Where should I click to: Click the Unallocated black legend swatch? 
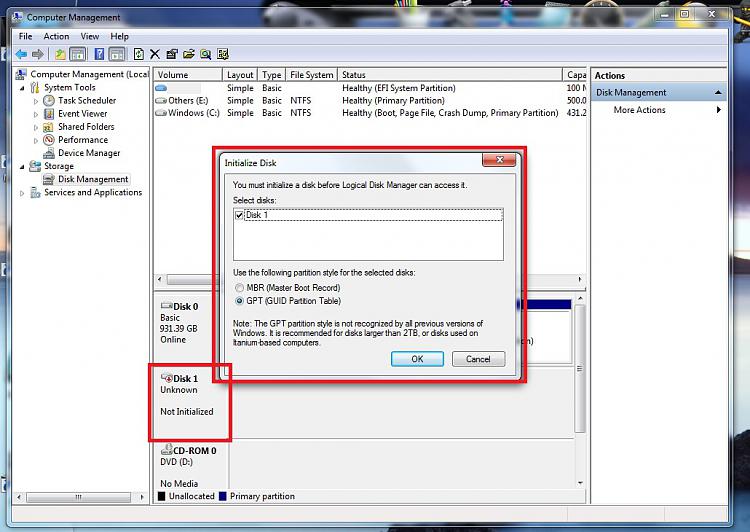pyautogui.click(x=162, y=496)
